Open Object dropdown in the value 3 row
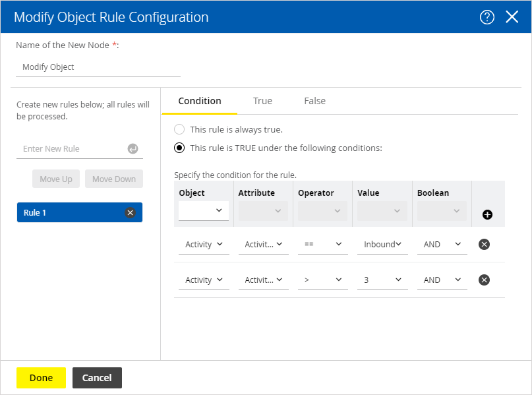Screen dimensions: 532x395 204,280
